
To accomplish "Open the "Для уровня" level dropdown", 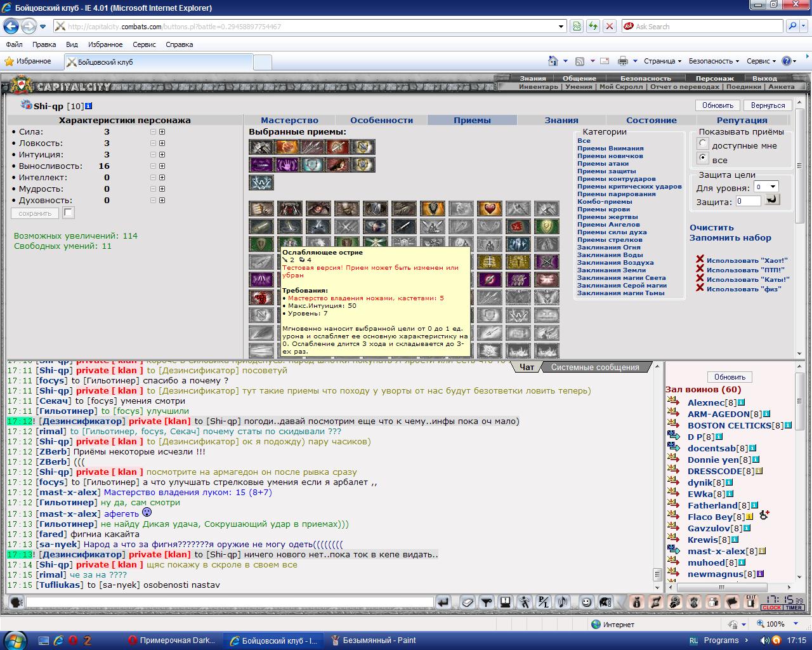I will [x=766, y=187].
